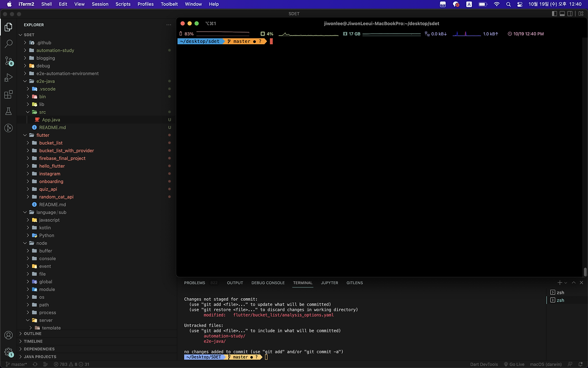This screenshot has height=368, width=588.
Task: Open the Testing flask icon in sidebar
Action: [x=8, y=111]
